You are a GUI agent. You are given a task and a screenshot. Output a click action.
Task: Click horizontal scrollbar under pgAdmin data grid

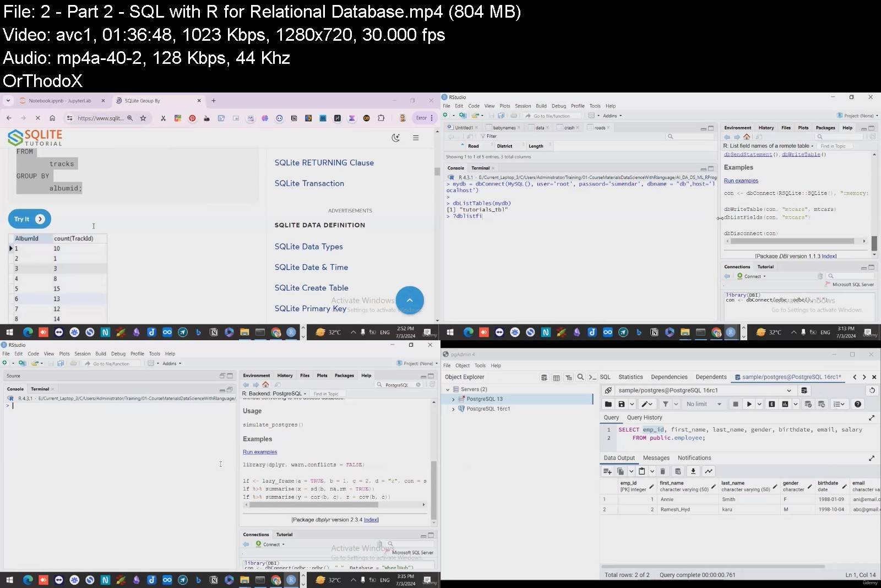tap(713, 566)
